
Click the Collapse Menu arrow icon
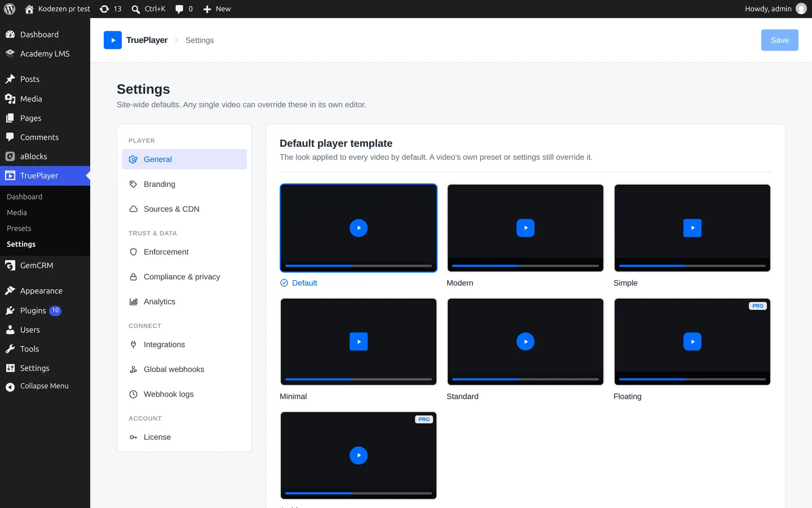10,387
